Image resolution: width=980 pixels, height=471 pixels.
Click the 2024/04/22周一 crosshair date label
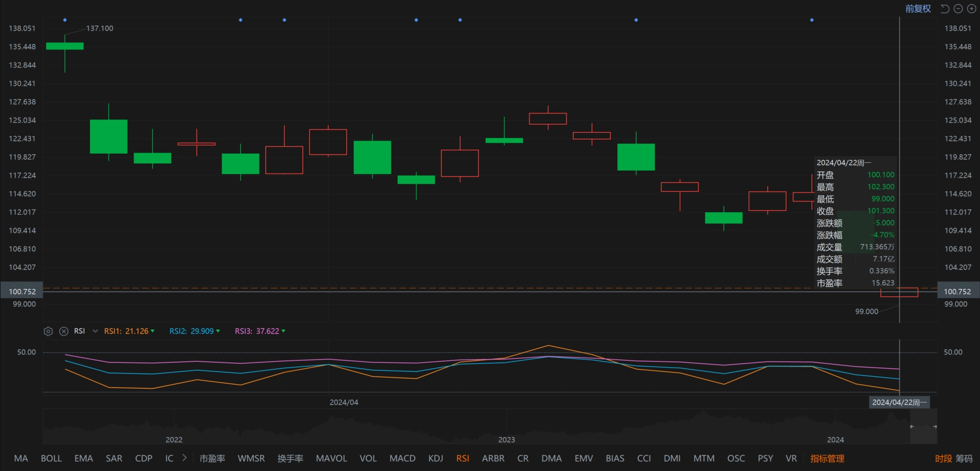[x=899, y=402]
